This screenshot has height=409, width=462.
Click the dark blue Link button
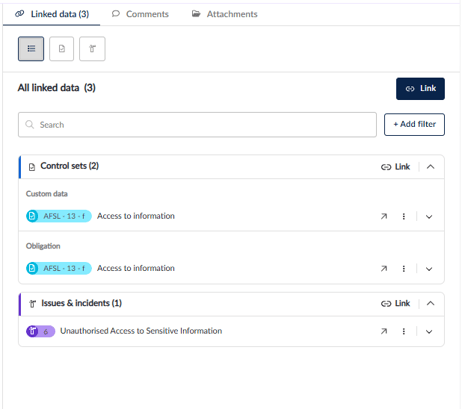(420, 89)
